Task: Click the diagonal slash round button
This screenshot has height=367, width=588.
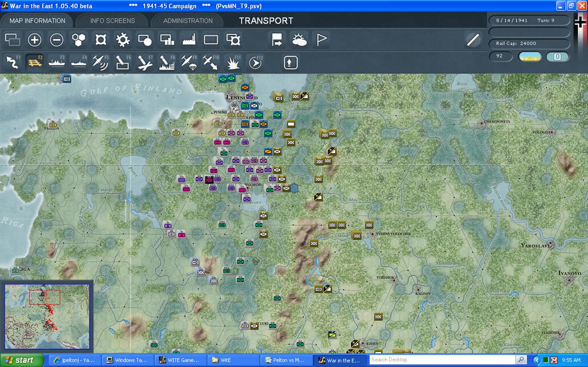Action: coord(473,40)
